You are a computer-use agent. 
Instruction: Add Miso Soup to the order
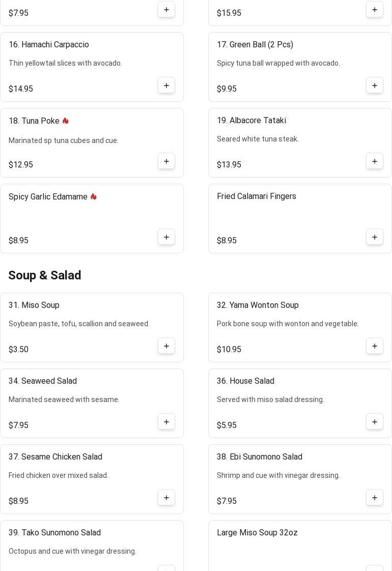click(x=166, y=346)
